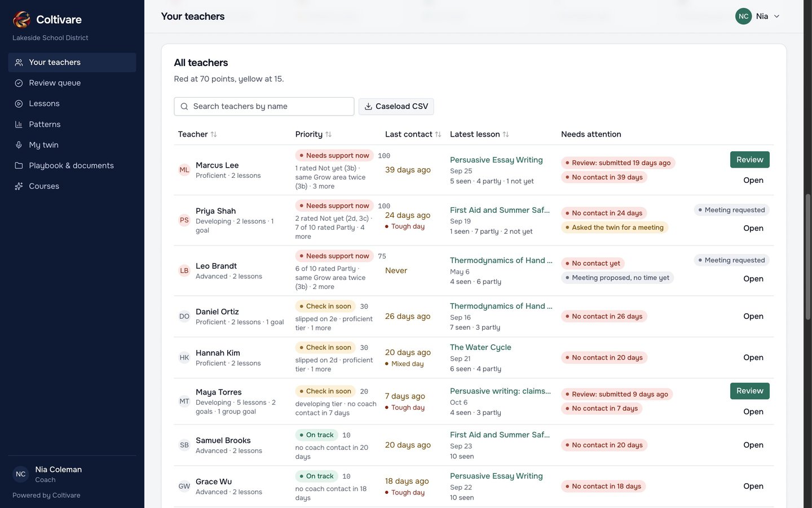Open Hannah Kim's record
Viewport: 812px width, 508px height.
point(753,358)
